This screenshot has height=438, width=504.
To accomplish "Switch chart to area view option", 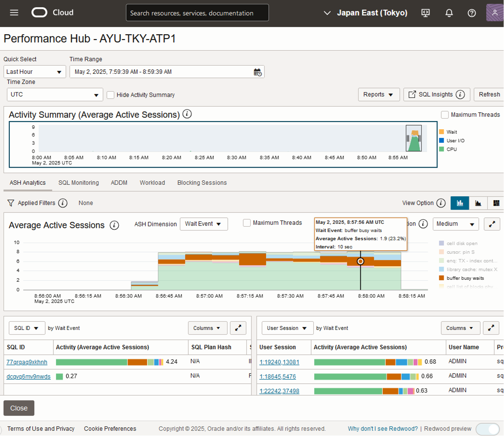I will pyautogui.click(x=478, y=203).
